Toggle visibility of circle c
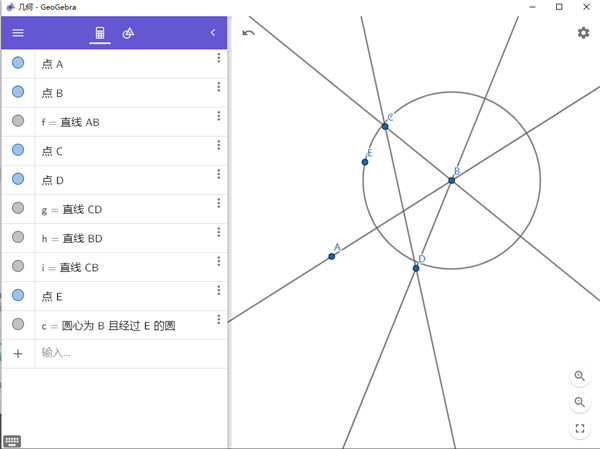600x449 pixels. coord(18,324)
